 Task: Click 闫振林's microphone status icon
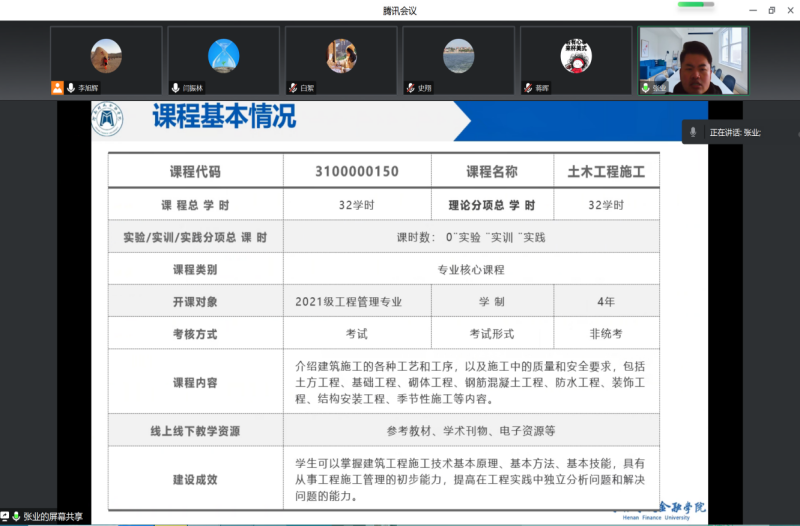pos(175,88)
